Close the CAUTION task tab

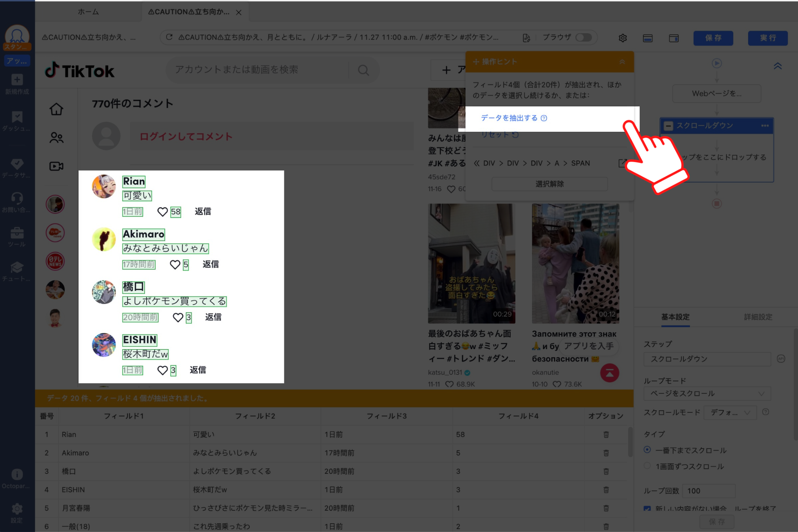pos(239,12)
